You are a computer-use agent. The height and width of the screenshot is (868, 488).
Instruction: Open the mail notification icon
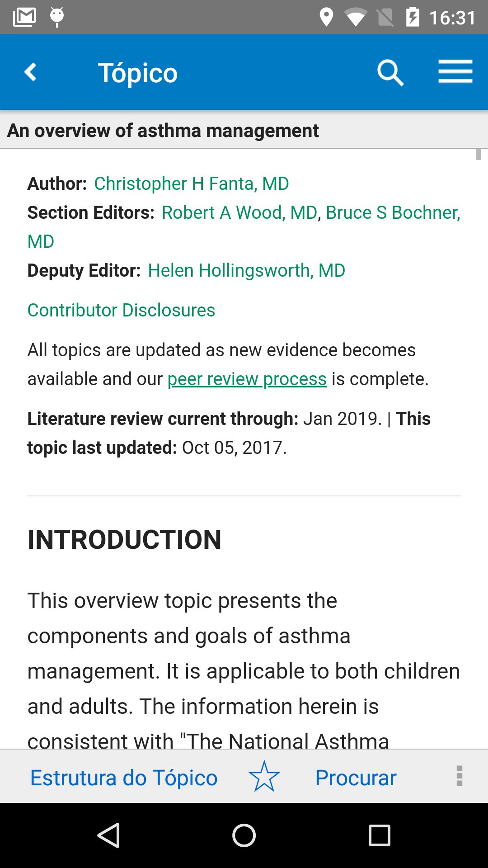click(x=24, y=17)
